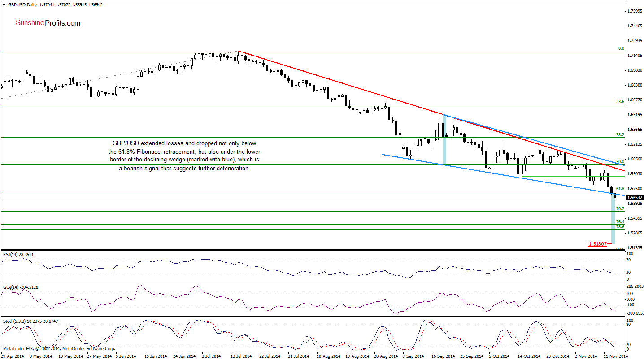Click the RSI(14) 28.3511 indicator label
Viewport: 644px width, 360px height.
pyautogui.click(x=18, y=254)
